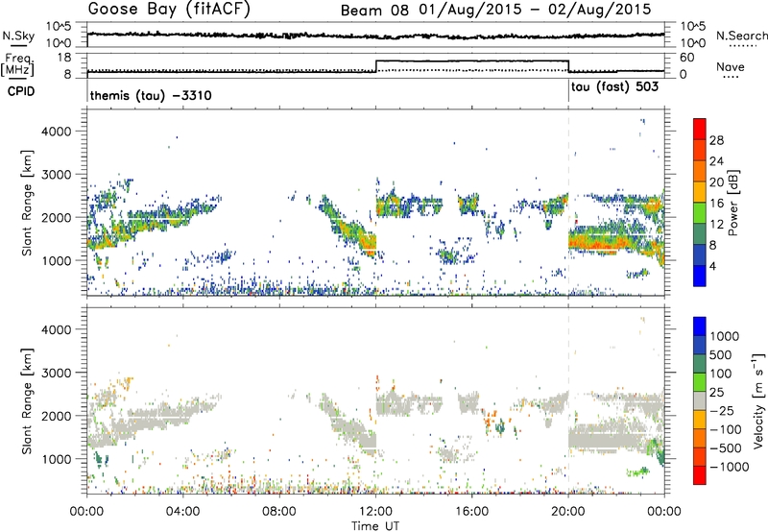Click the "Beam 08" date range header
Viewport: 768px width, 532px height.
[x=495, y=10]
